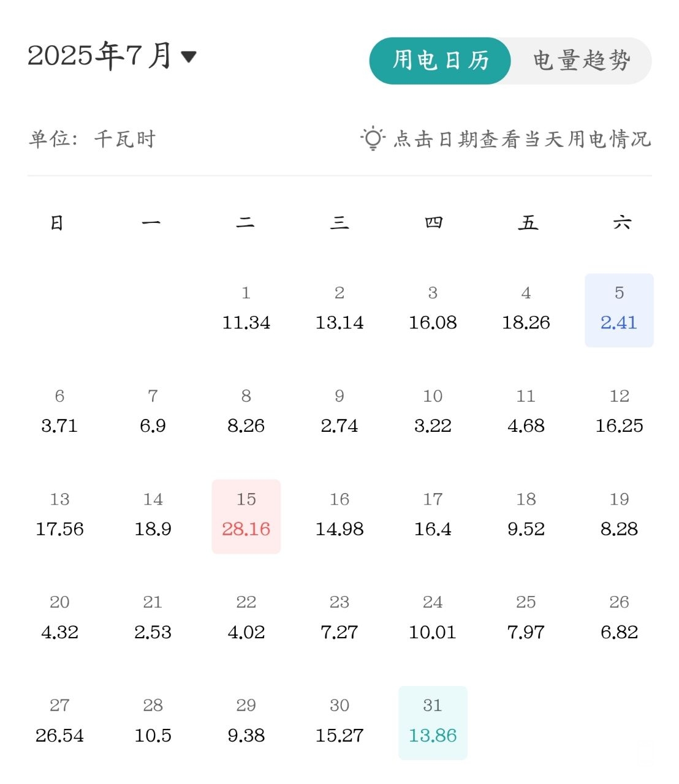Select July 5 with lowest usage 2.41

click(619, 311)
